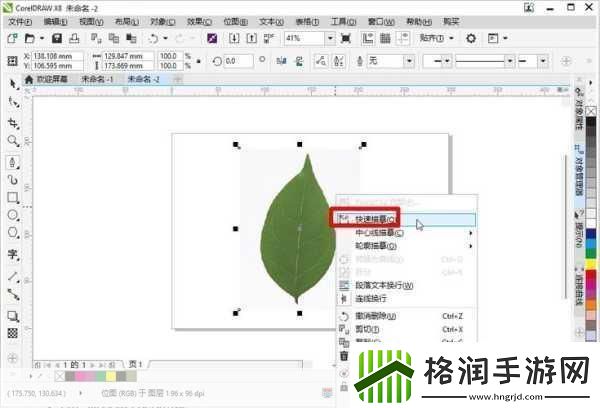Open the Options gear icon
Viewport: 600px width, 408px height.
point(471,38)
